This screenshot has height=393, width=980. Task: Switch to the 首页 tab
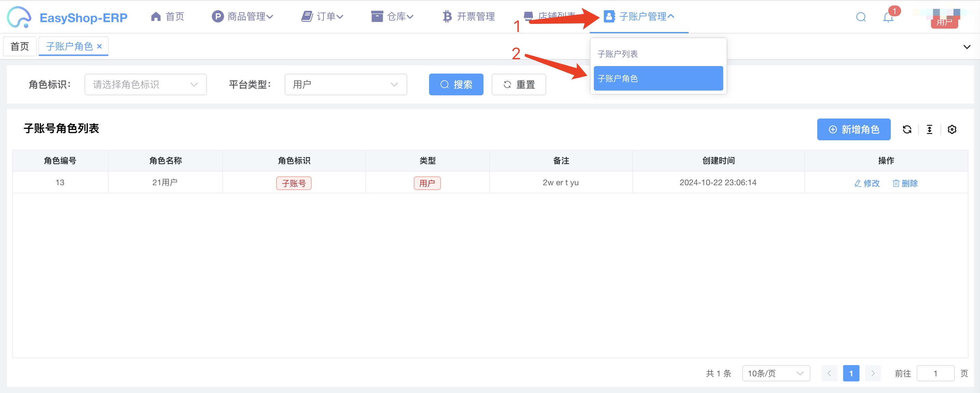point(20,46)
